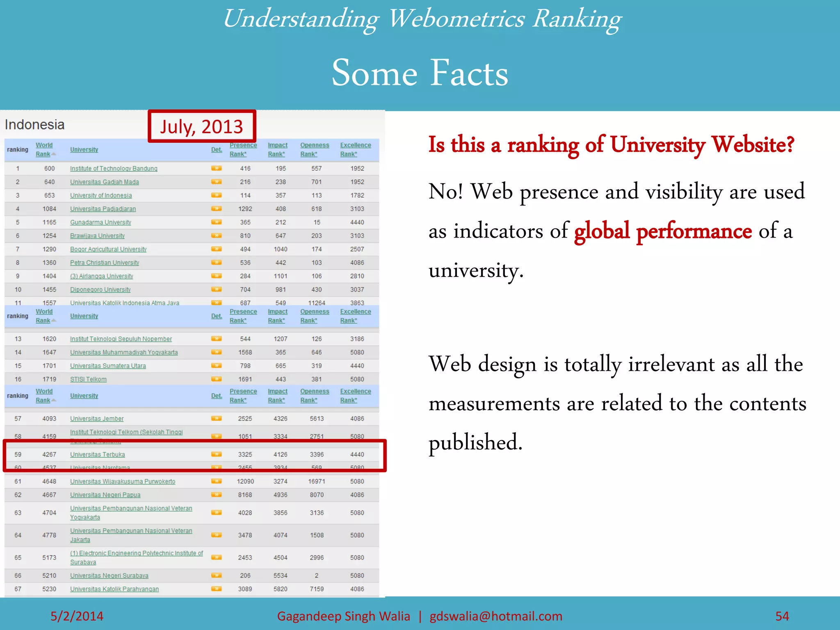Viewport: 840px width, 630px height.
Task: Open Petra Christian University link
Action: tap(105, 262)
